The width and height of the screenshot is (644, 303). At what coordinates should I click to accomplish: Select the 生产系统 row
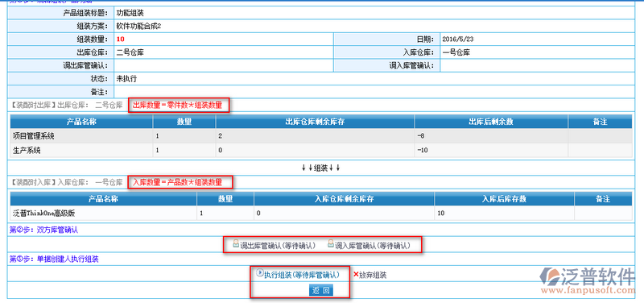pyautogui.click(x=320, y=150)
